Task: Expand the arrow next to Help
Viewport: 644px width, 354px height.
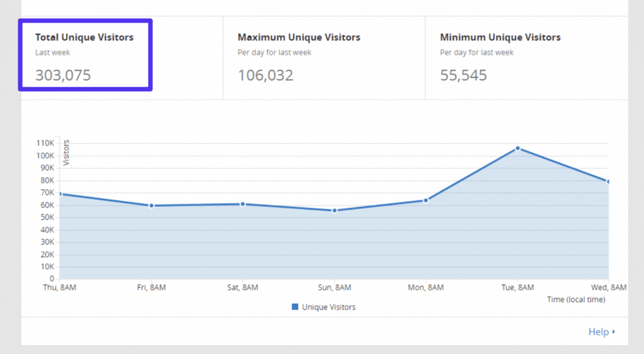Action: pos(614,332)
